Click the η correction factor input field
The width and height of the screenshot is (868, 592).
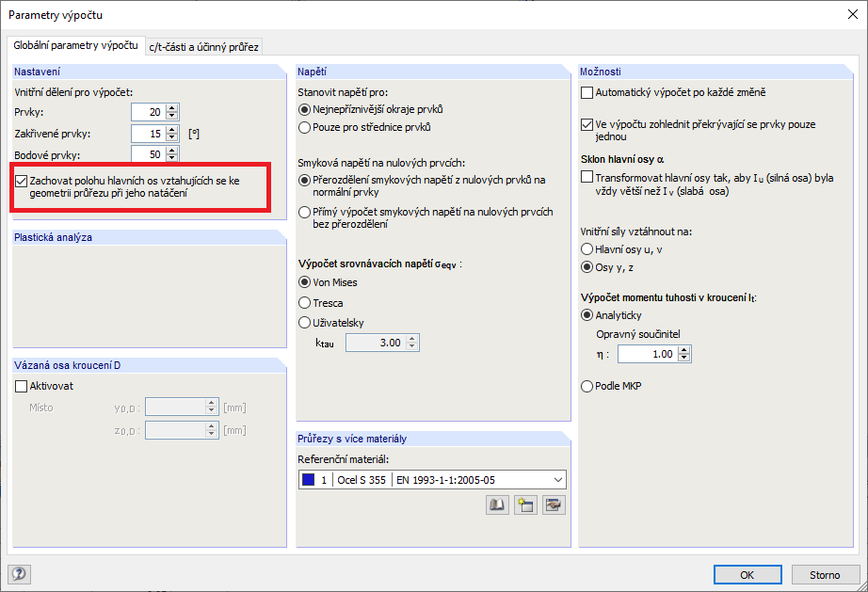649,354
